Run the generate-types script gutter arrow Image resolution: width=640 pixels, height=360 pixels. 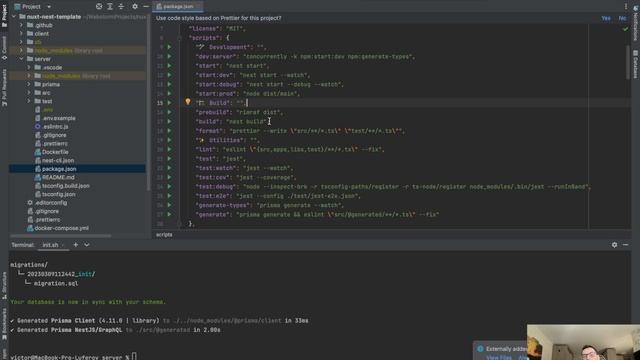coord(169,205)
